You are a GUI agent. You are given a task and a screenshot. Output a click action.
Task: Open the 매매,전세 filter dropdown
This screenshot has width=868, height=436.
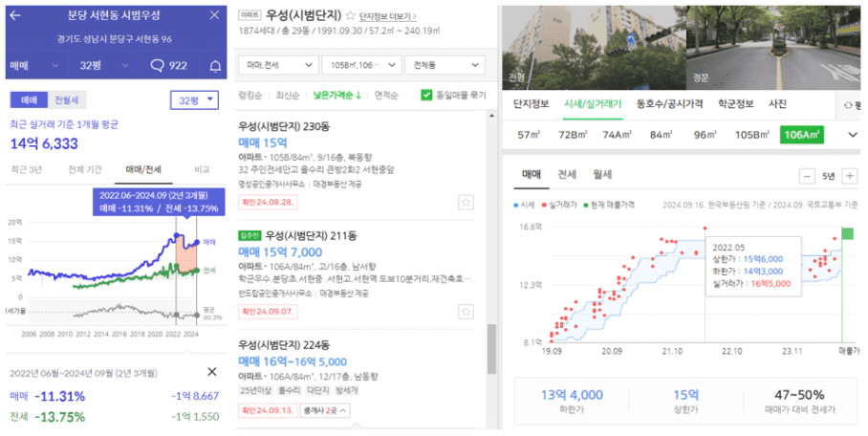(279, 65)
